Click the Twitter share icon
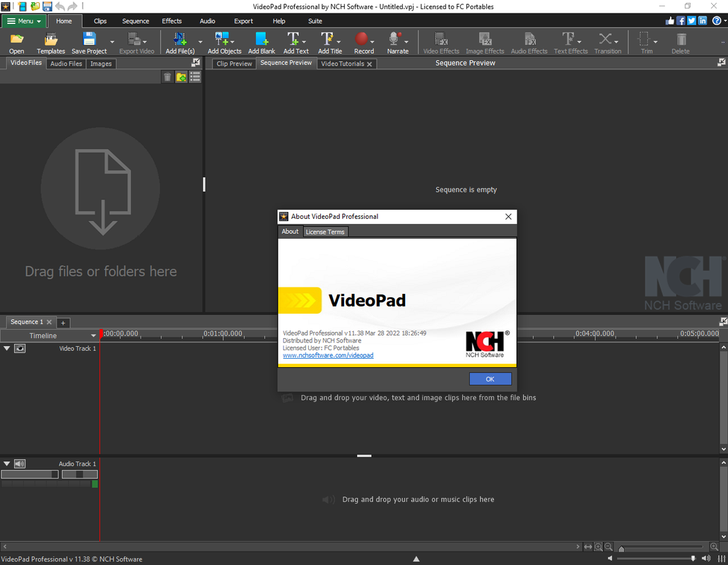728x565 pixels. coord(691,20)
